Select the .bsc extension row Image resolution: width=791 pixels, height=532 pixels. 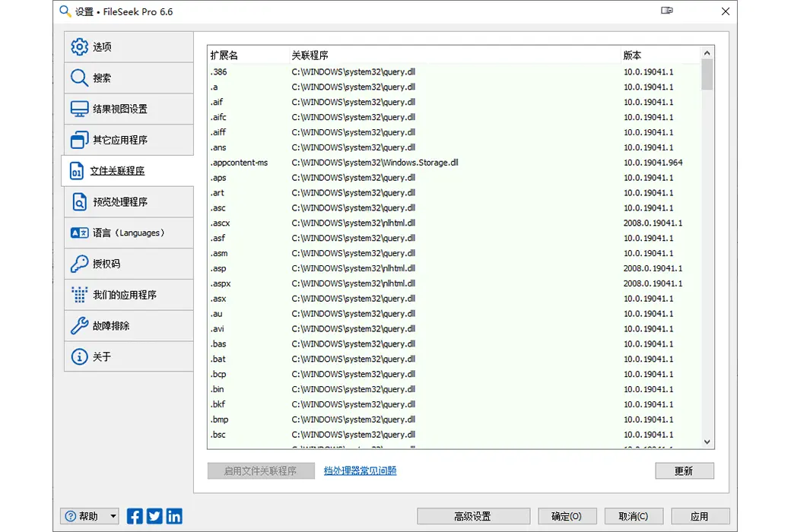(454, 435)
